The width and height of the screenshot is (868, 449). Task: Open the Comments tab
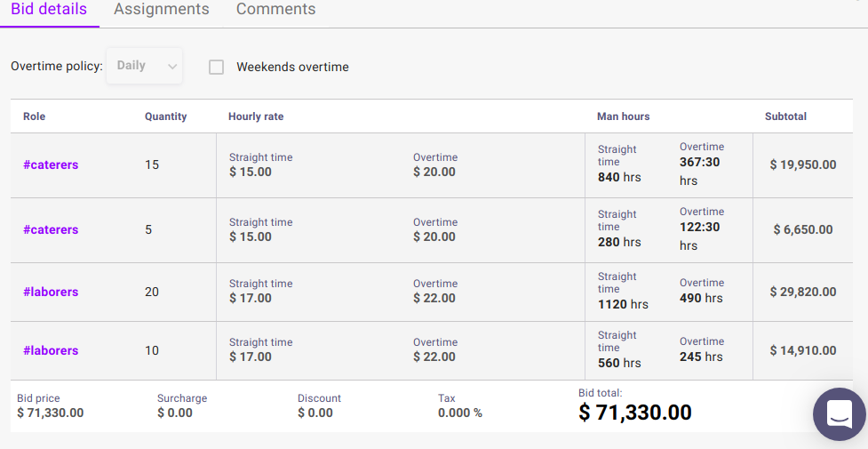coord(275,10)
